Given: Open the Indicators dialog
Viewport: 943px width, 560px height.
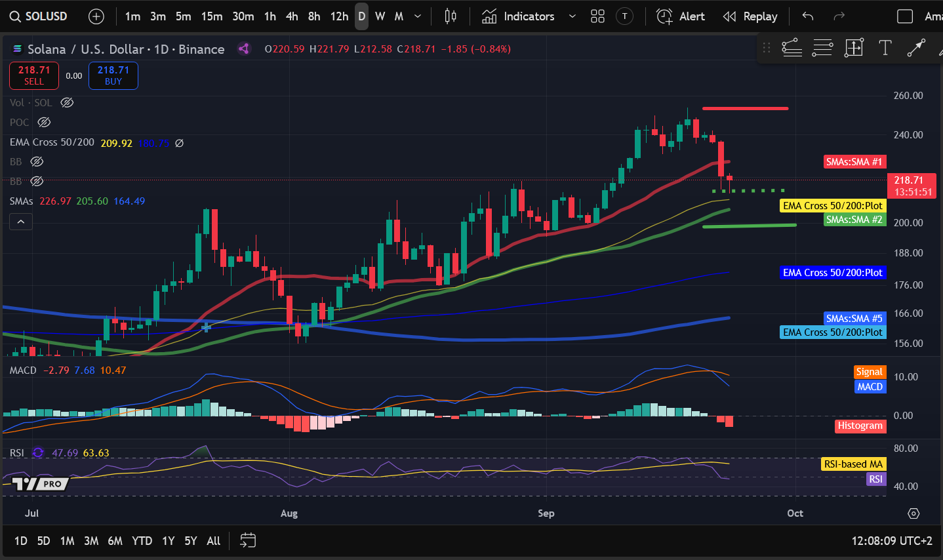Looking at the screenshot, I should click(x=519, y=16).
